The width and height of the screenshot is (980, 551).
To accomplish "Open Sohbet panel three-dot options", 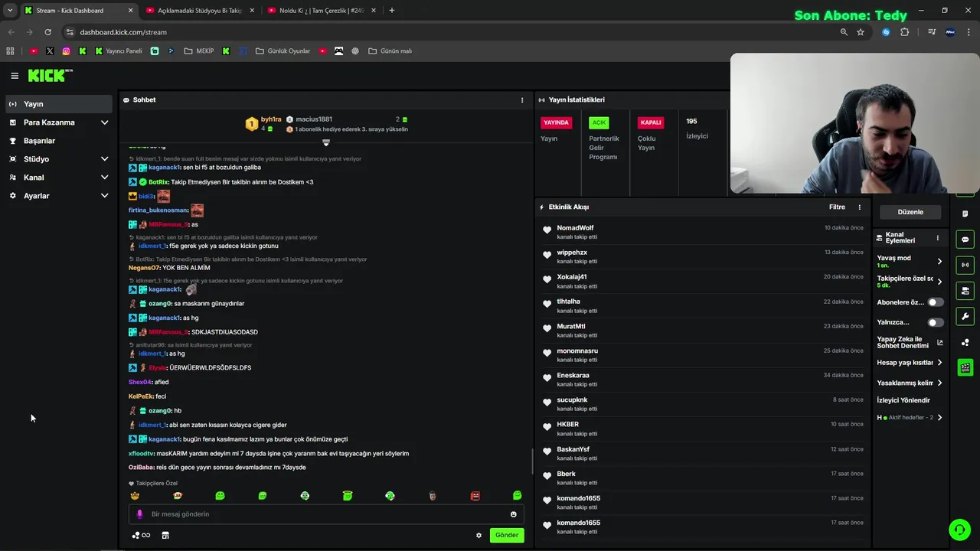I will pyautogui.click(x=522, y=100).
